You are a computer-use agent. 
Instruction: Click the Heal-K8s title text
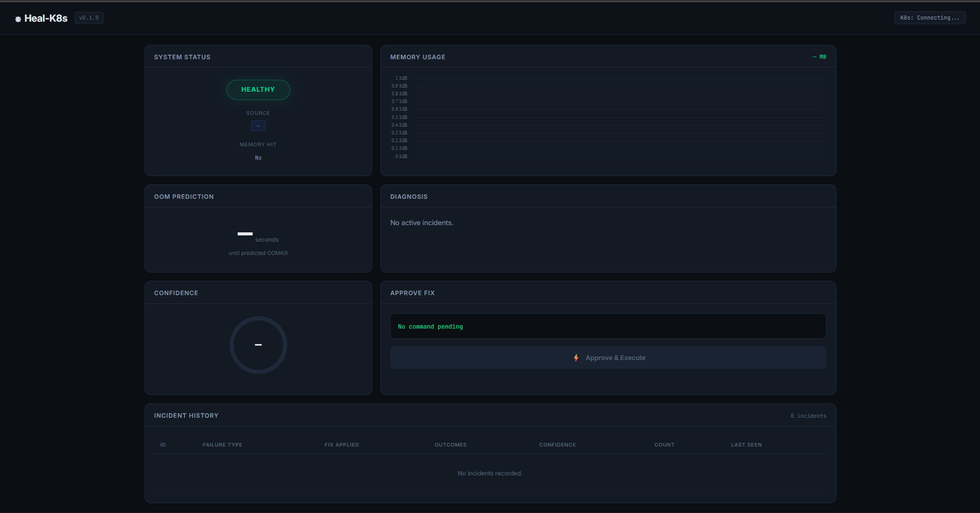46,18
